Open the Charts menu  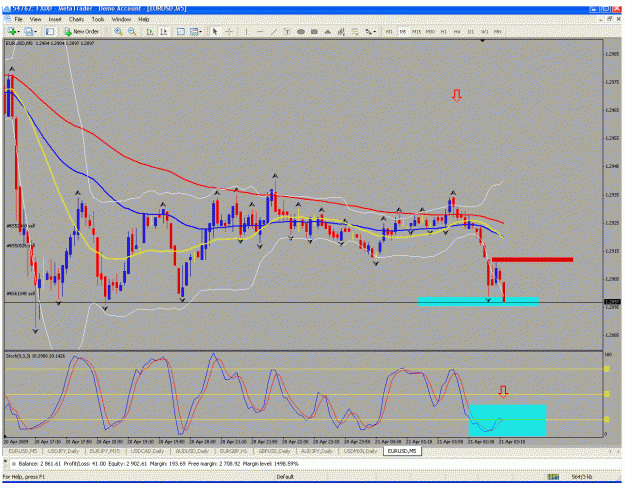(x=77, y=19)
